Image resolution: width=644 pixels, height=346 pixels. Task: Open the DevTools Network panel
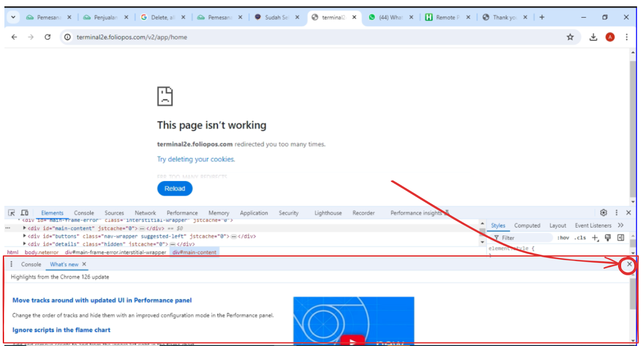(x=145, y=213)
